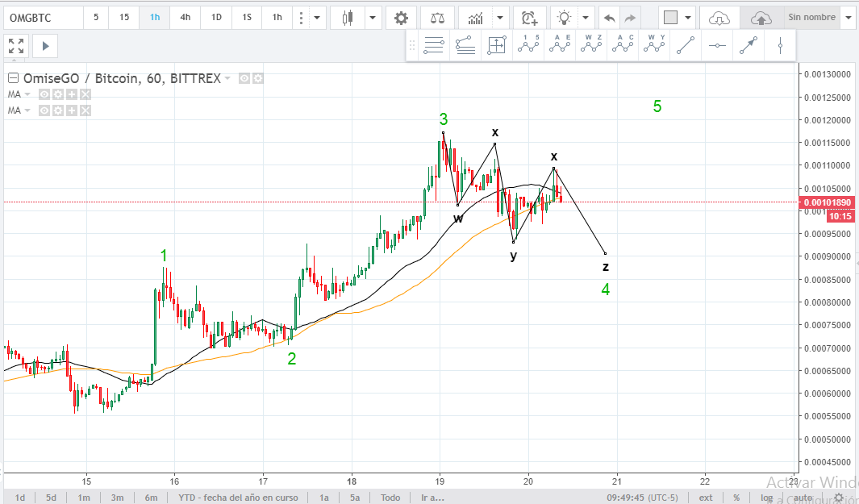The width and height of the screenshot is (859, 504).
Task: Set date range to 3m
Action: [117, 498]
